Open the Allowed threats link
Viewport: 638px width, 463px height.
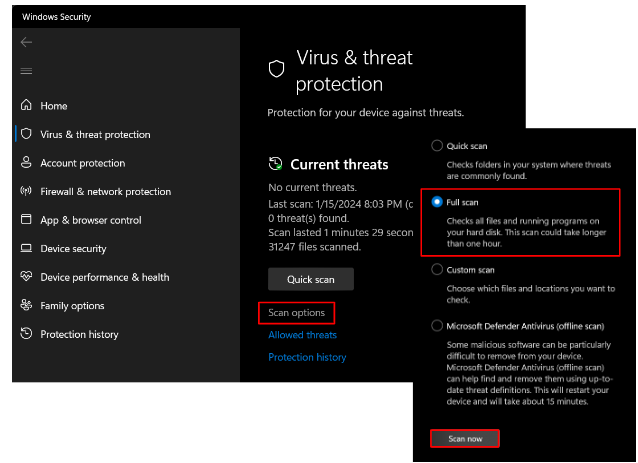[x=302, y=335]
